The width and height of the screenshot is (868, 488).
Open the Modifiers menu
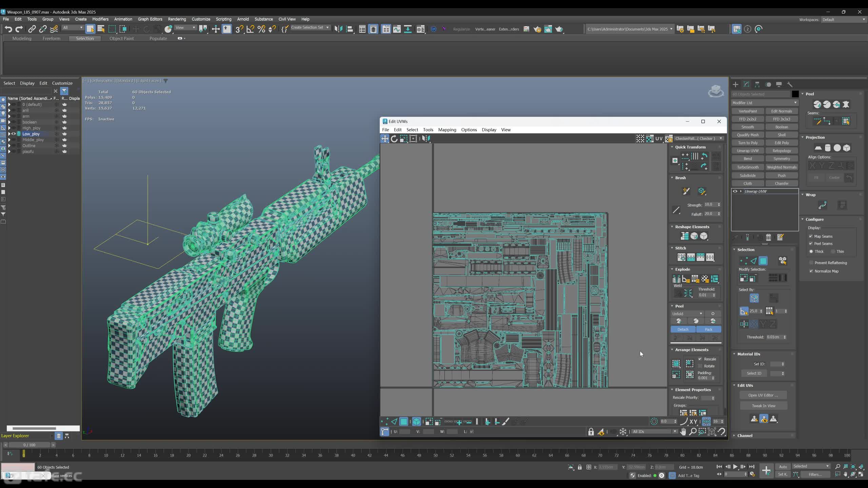[x=100, y=19]
